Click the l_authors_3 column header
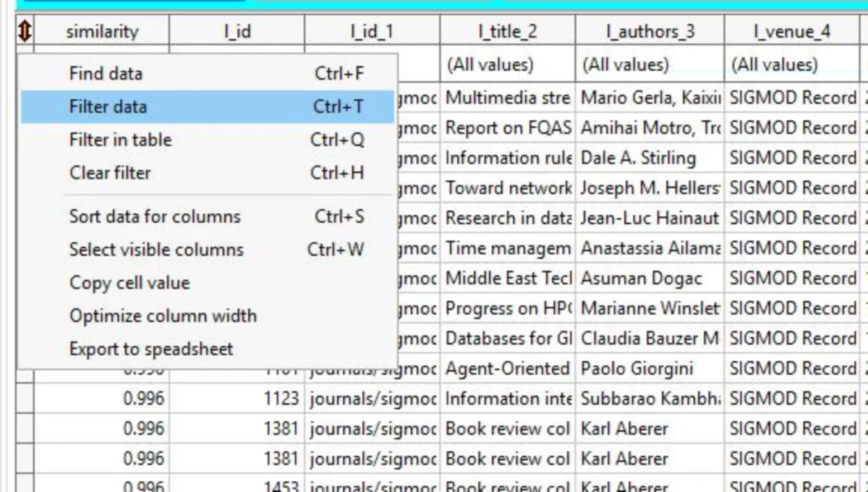This screenshot has height=492, width=868. pyautogui.click(x=650, y=31)
